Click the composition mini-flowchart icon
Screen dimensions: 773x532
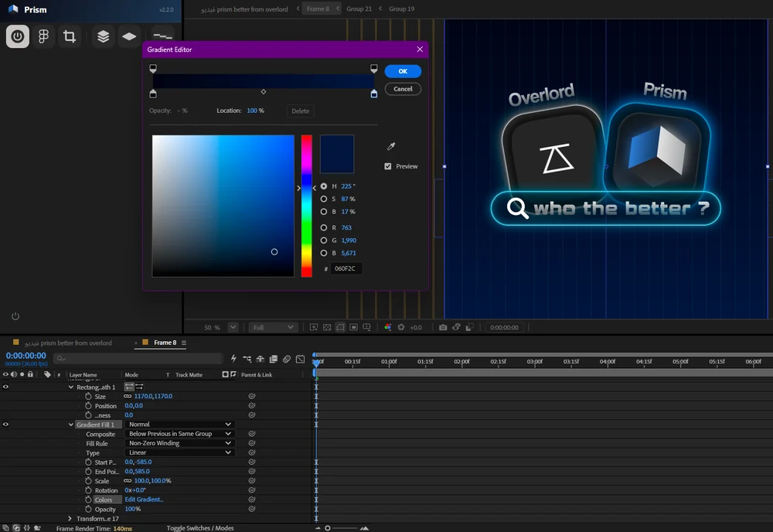tap(247, 359)
